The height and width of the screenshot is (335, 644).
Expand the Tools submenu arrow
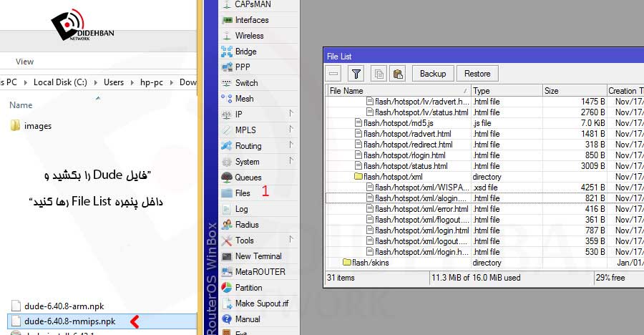[291, 239]
